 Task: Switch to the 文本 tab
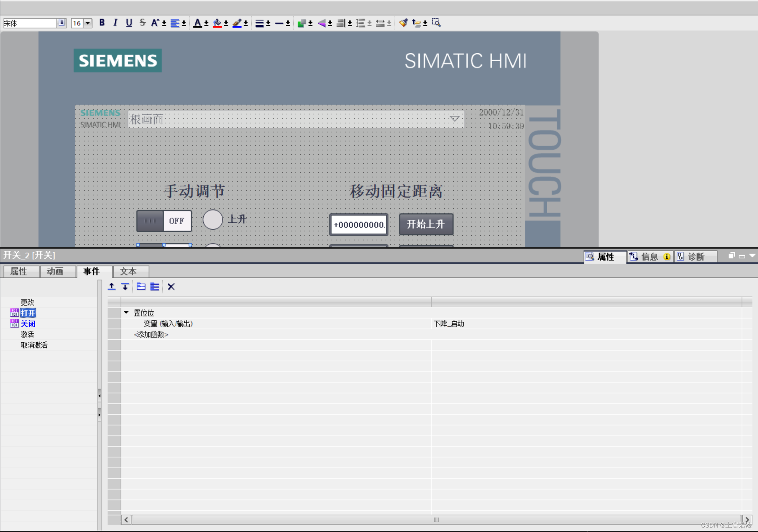[x=128, y=271]
